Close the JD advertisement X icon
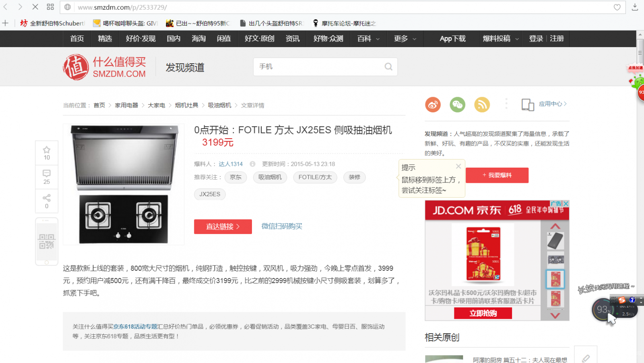This screenshot has height=363, width=644. (566, 203)
